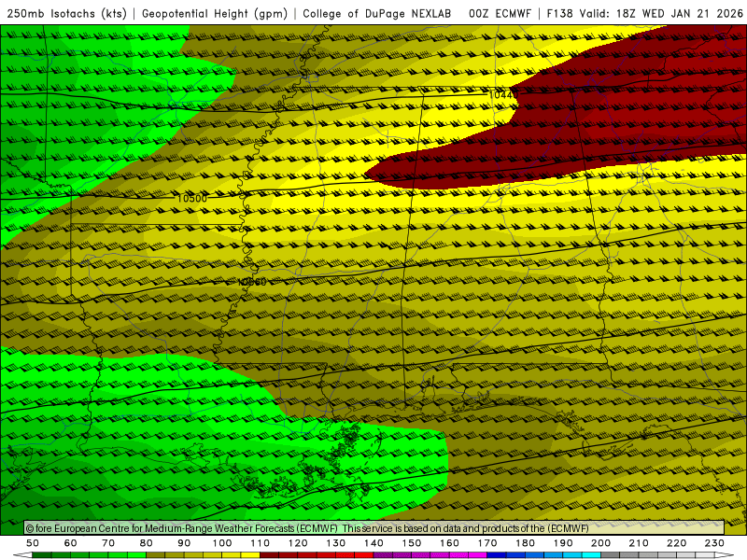Click the '210' color scale label
Screen dimensions: 747x560
639,543
